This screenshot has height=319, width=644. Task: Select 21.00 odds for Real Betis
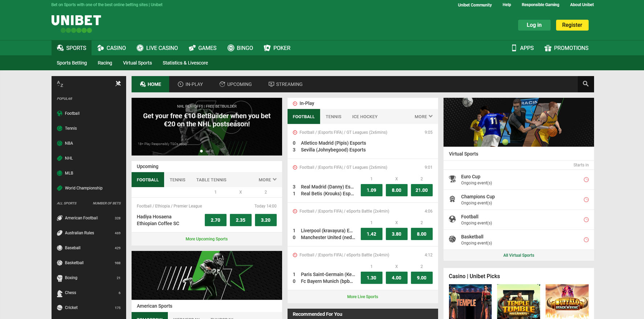click(421, 190)
